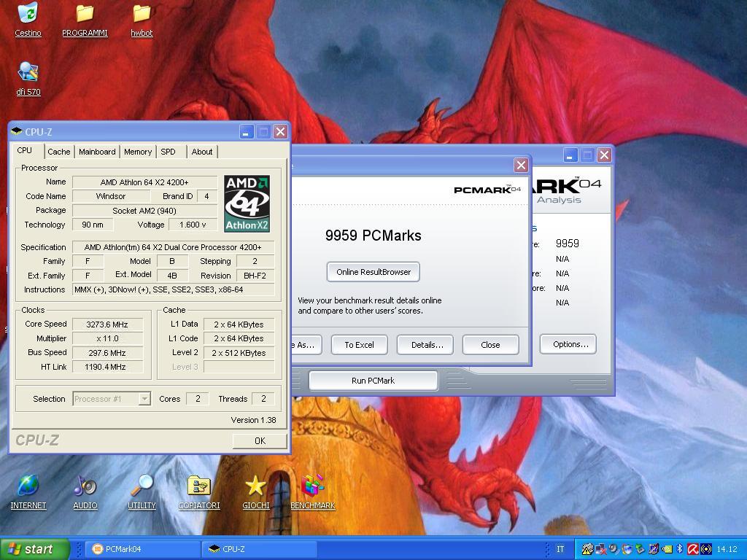Viewport: 747px width, 560px height.
Task: Click the safely remove hardware tray icon
Action: (640, 549)
